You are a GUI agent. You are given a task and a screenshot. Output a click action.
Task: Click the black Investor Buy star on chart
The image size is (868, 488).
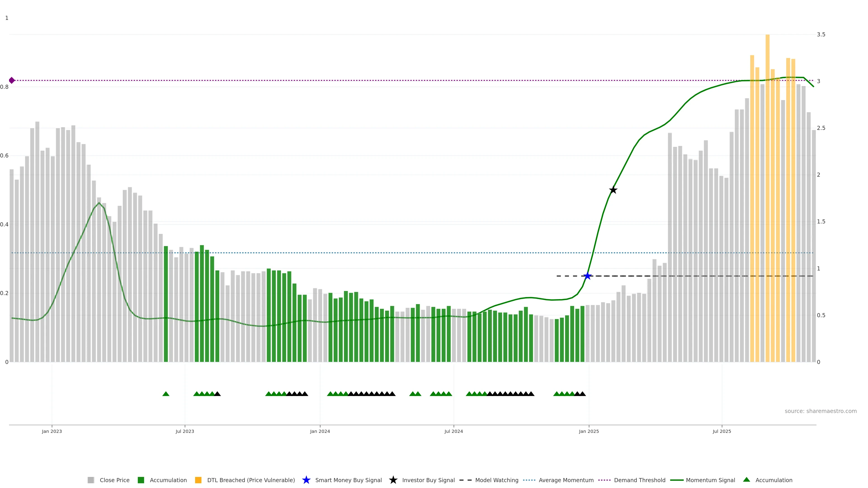point(613,190)
